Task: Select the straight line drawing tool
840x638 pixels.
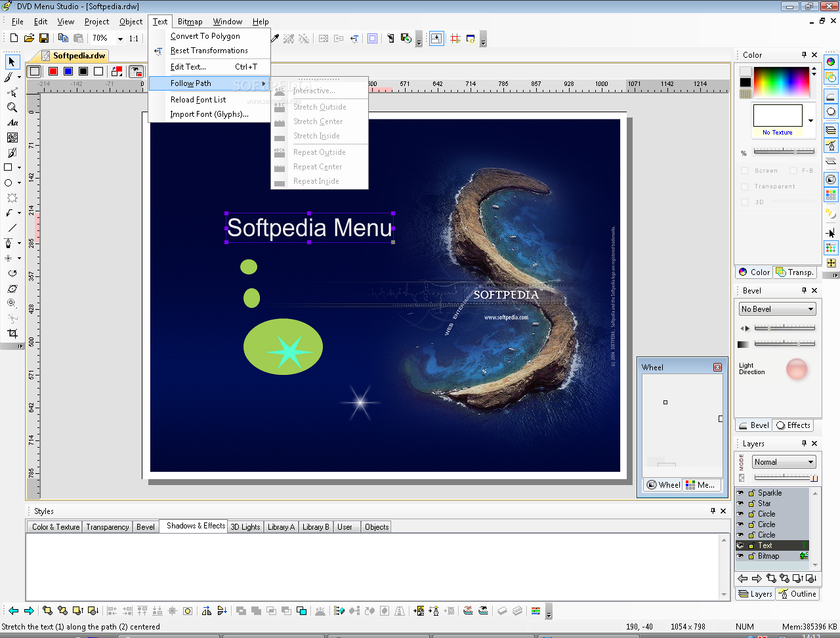Action: point(12,228)
